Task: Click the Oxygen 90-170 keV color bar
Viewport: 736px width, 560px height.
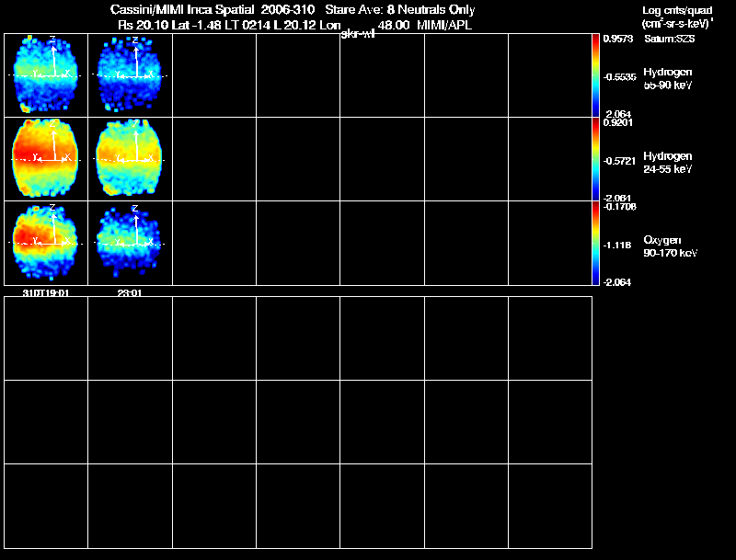Action: point(595,243)
